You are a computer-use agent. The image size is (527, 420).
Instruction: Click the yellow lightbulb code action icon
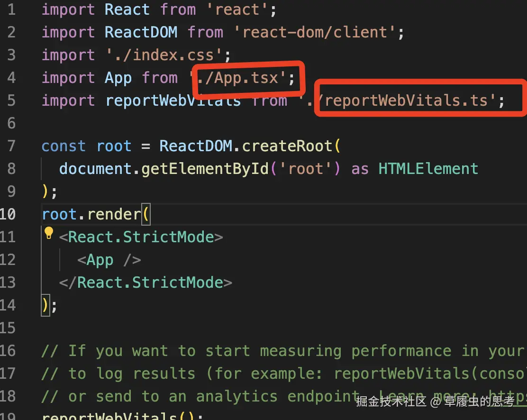(49, 233)
